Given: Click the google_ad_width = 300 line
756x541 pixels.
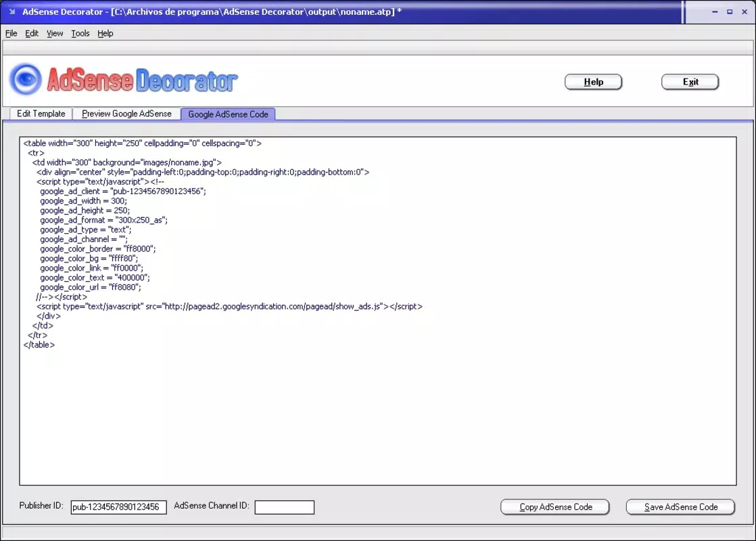Looking at the screenshot, I should point(83,201).
